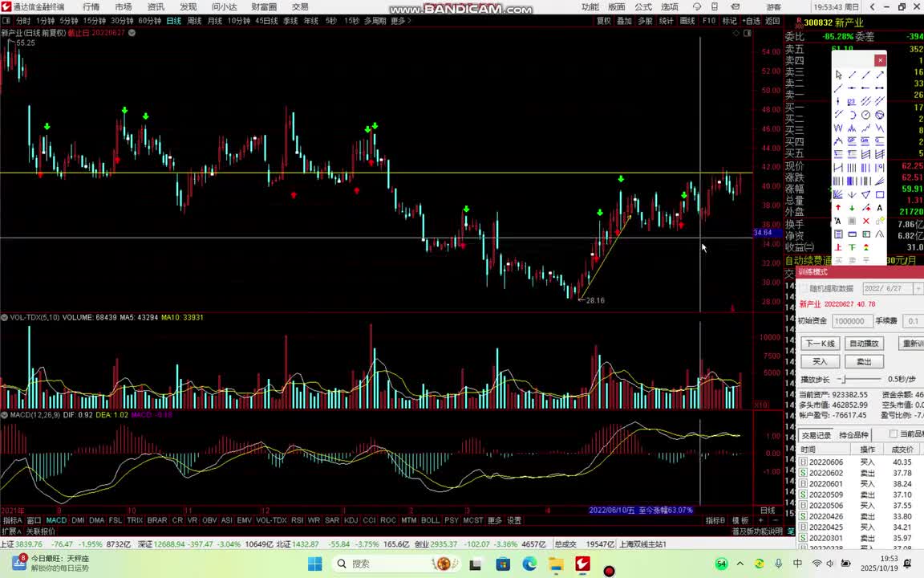
Task: Click the diamond icon at chart top right
Action: 736,33
